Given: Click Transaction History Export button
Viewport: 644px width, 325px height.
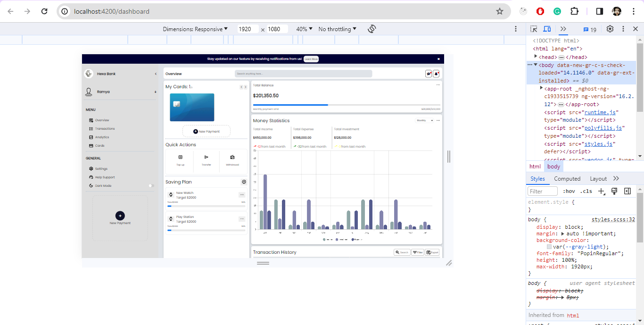Looking at the screenshot, I should (x=432, y=252).
